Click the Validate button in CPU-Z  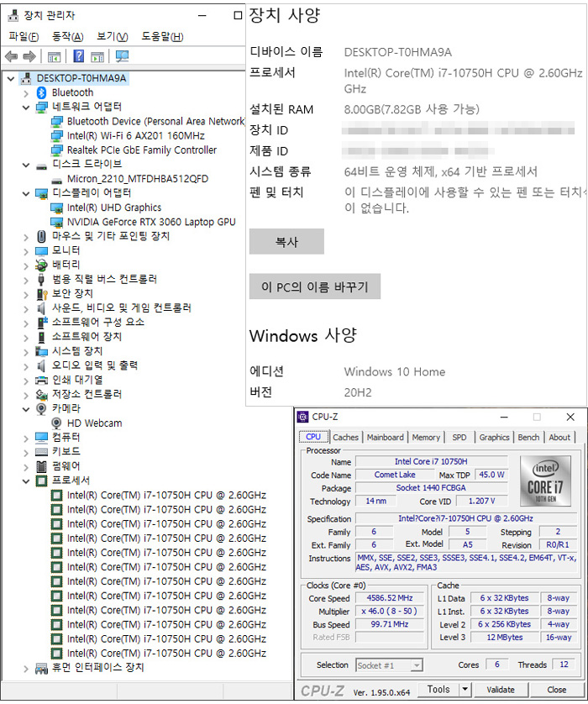501,689
